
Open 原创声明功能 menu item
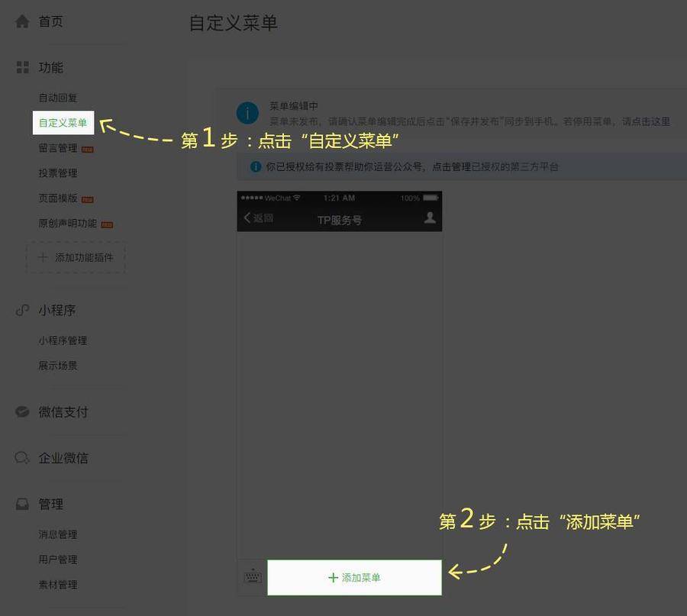coord(67,224)
